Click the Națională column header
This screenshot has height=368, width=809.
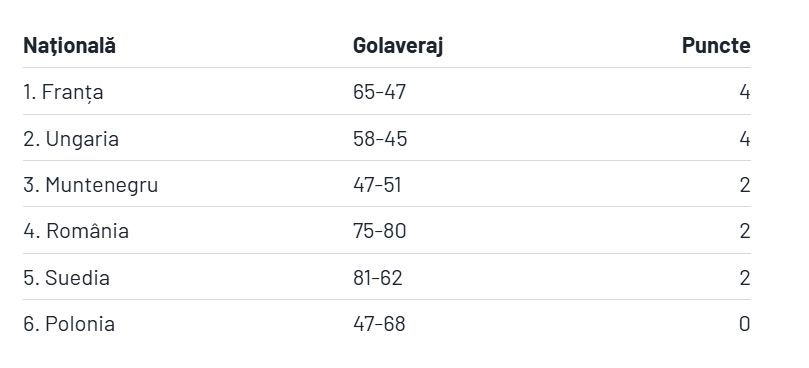pos(69,45)
